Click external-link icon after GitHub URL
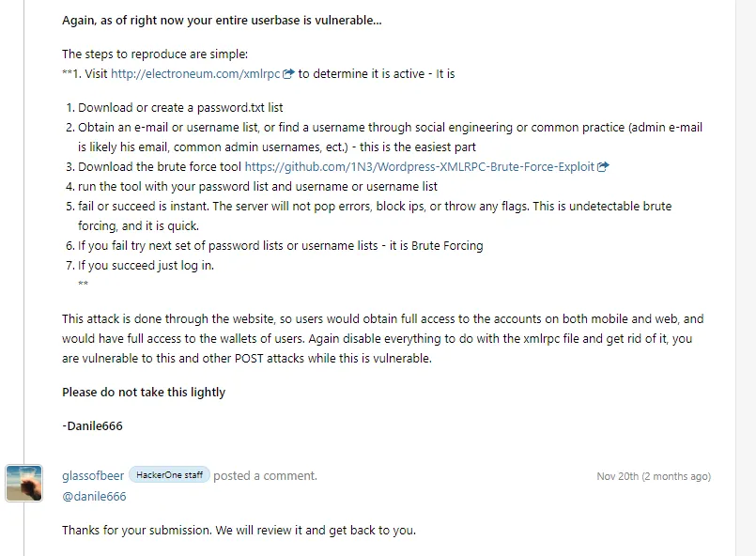The height and width of the screenshot is (556, 756). click(x=603, y=167)
